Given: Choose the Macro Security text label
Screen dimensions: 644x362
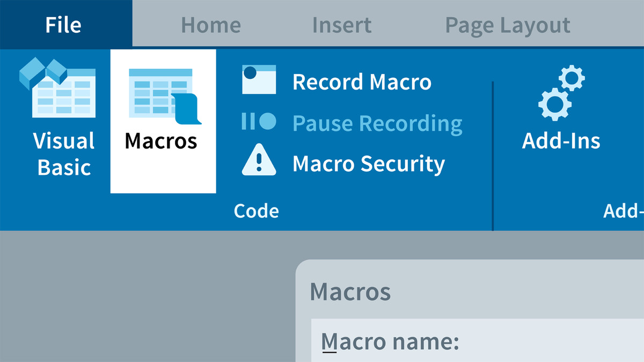Looking at the screenshot, I should coord(369,164).
